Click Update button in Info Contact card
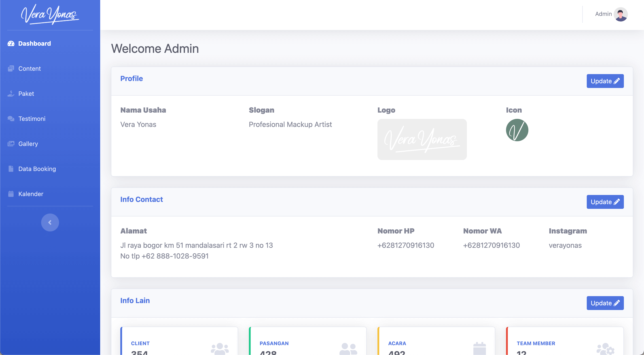Image resolution: width=644 pixels, height=355 pixels. [605, 202]
